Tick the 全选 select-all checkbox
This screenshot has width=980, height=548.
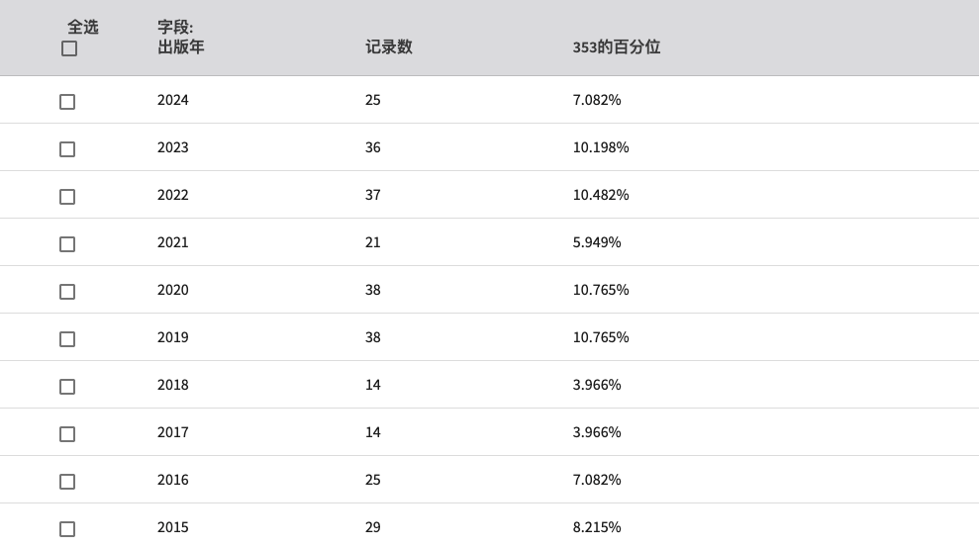point(69,48)
